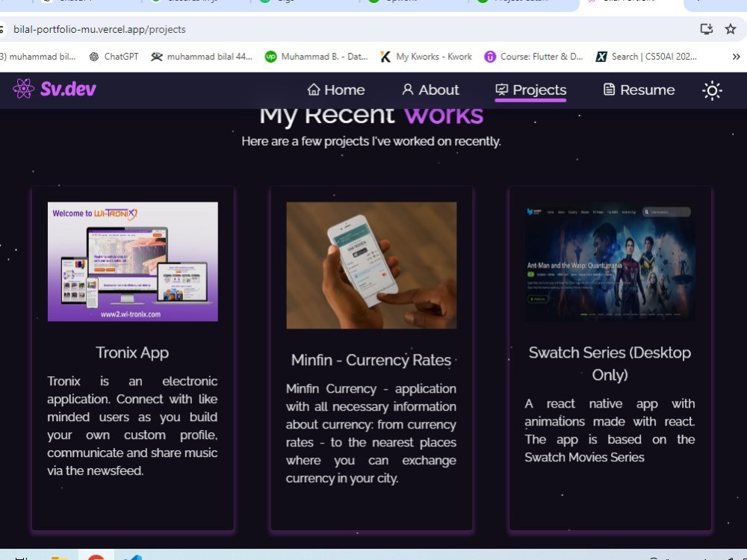The image size is (747, 560).
Task: Open VS Code from the taskbar
Action: pyautogui.click(x=133, y=558)
